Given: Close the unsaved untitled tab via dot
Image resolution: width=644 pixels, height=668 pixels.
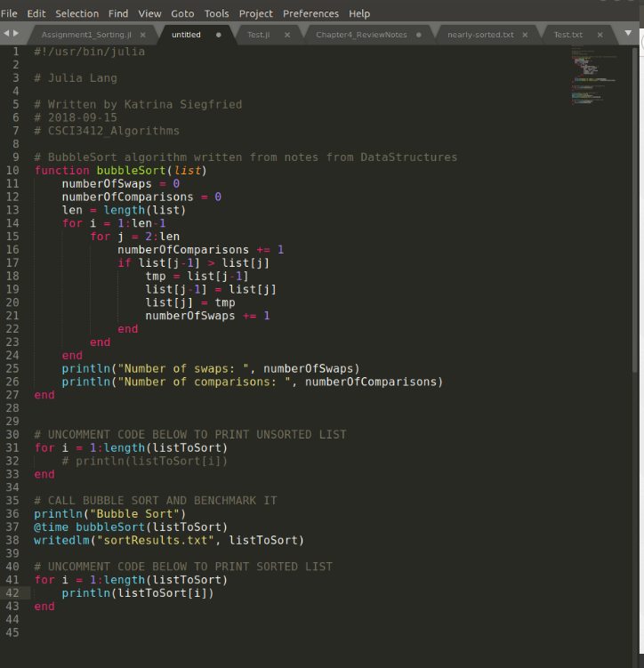Looking at the screenshot, I should [x=219, y=35].
